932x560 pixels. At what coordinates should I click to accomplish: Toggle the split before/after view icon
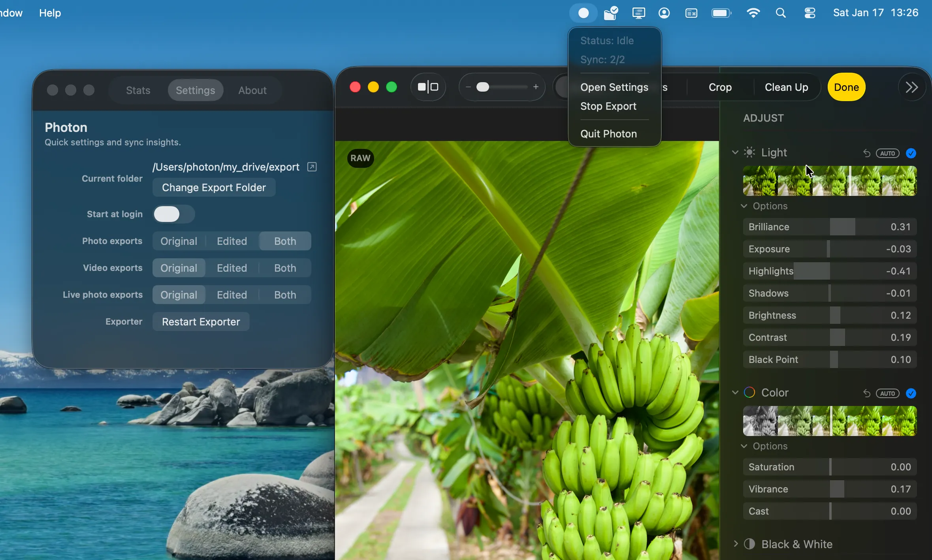pyautogui.click(x=428, y=87)
